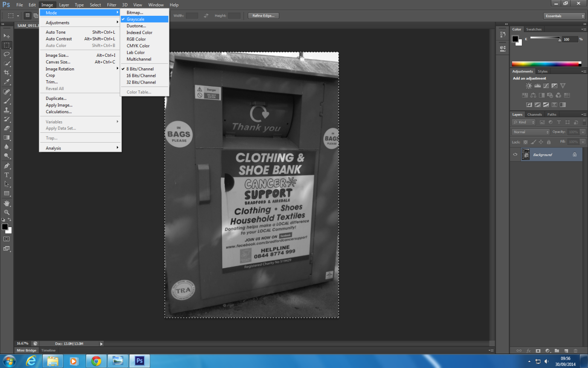Select the Blur tool

point(7,146)
